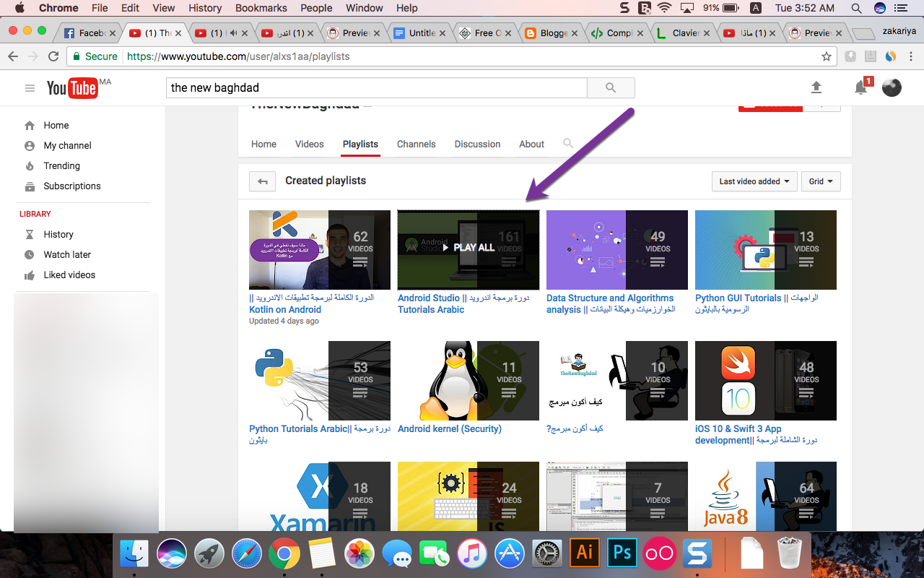Viewport: 924px width, 578px height.
Task: Click the YouTube logo
Action: (x=72, y=88)
